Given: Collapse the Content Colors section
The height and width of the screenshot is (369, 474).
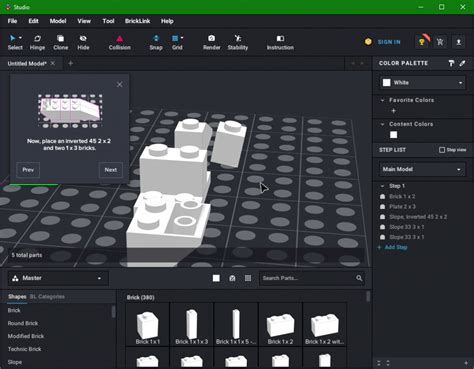Looking at the screenshot, I should [382, 124].
